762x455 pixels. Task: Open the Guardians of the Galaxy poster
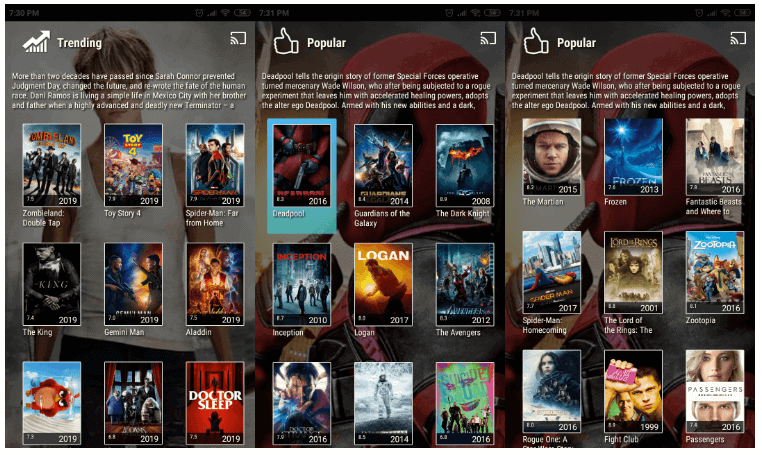point(383,165)
